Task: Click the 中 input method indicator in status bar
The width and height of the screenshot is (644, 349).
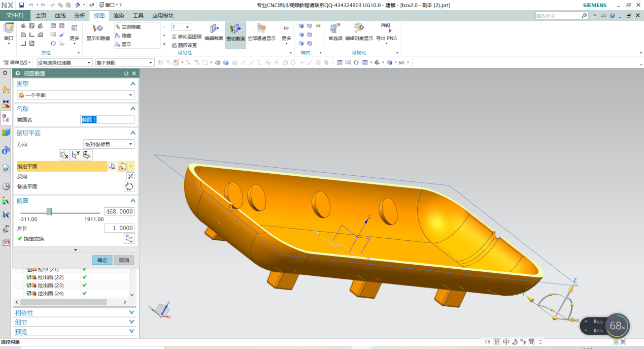Action: click(506, 342)
